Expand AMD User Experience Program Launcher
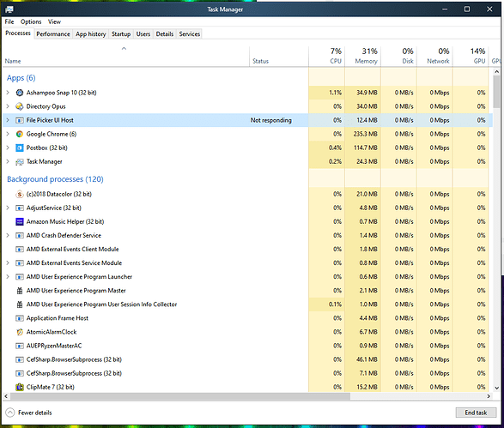Image resolution: width=504 pixels, height=428 pixels. coord(8,277)
